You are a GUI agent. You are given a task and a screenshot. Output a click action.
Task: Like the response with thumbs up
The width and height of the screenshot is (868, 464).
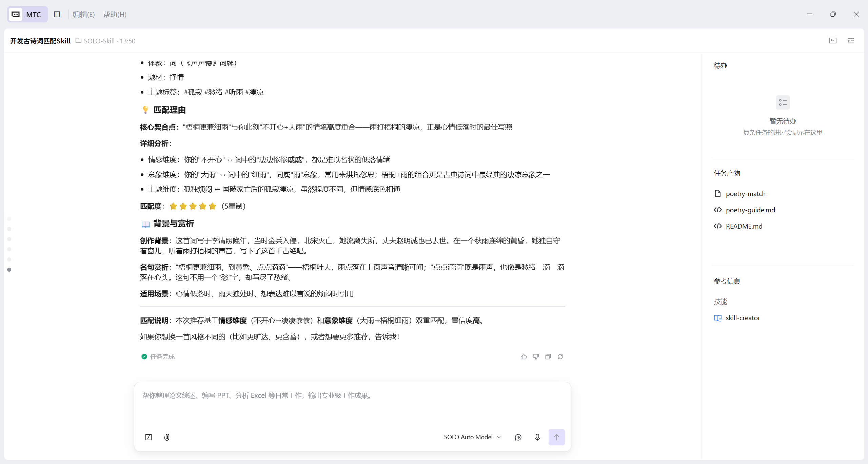[524, 356]
